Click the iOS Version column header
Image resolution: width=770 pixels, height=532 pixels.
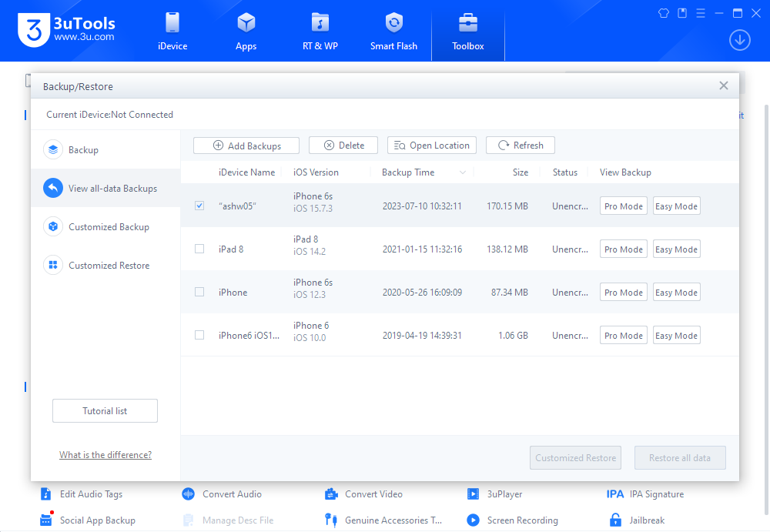coord(316,172)
